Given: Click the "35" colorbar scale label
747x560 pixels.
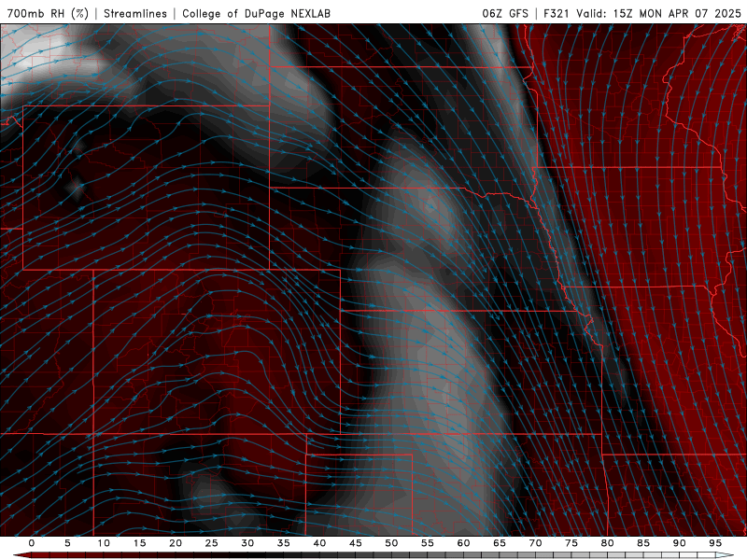Looking at the screenshot, I should pyautogui.click(x=284, y=543).
